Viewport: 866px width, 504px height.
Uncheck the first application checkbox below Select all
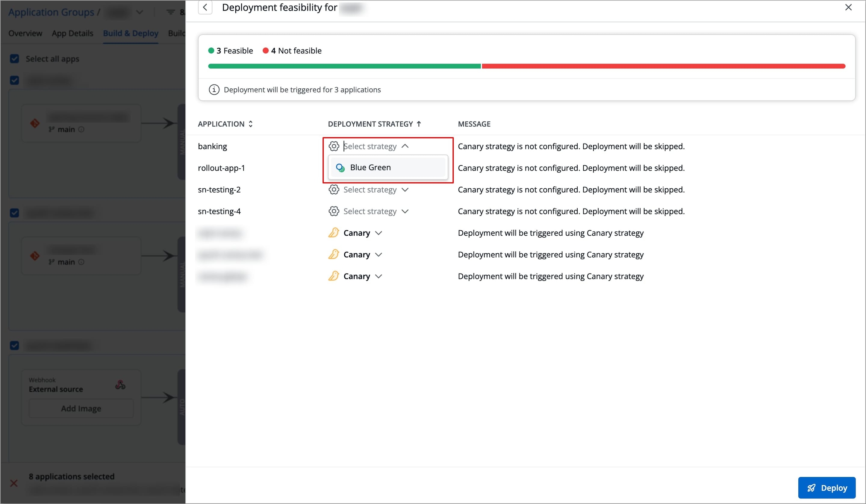pyautogui.click(x=14, y=80)
